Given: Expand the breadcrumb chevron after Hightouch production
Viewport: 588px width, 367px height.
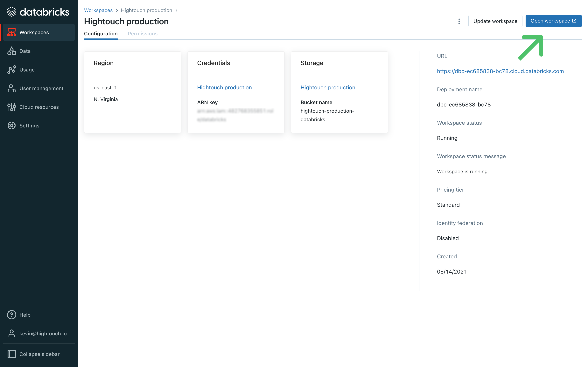Looking at the screenshot, I should click(177, 10).
